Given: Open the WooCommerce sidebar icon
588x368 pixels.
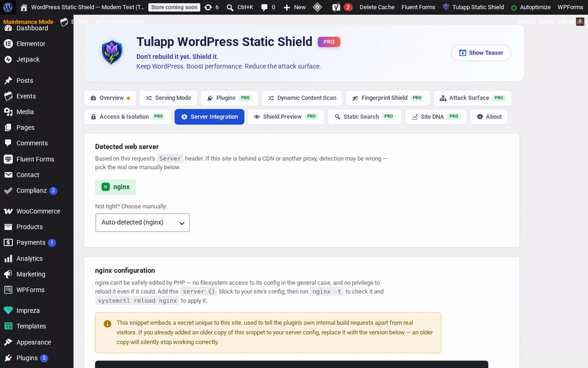Looking at the screenshot, I should tap(8, 211).
